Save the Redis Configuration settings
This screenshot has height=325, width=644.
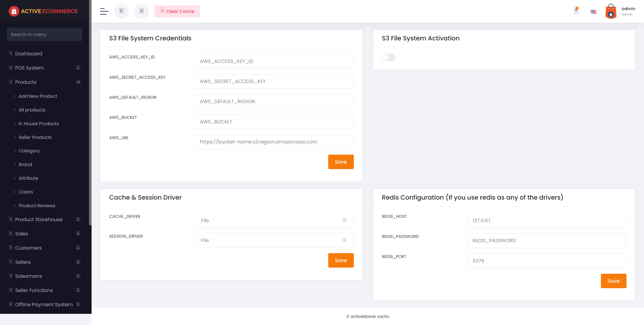(613, 281)
